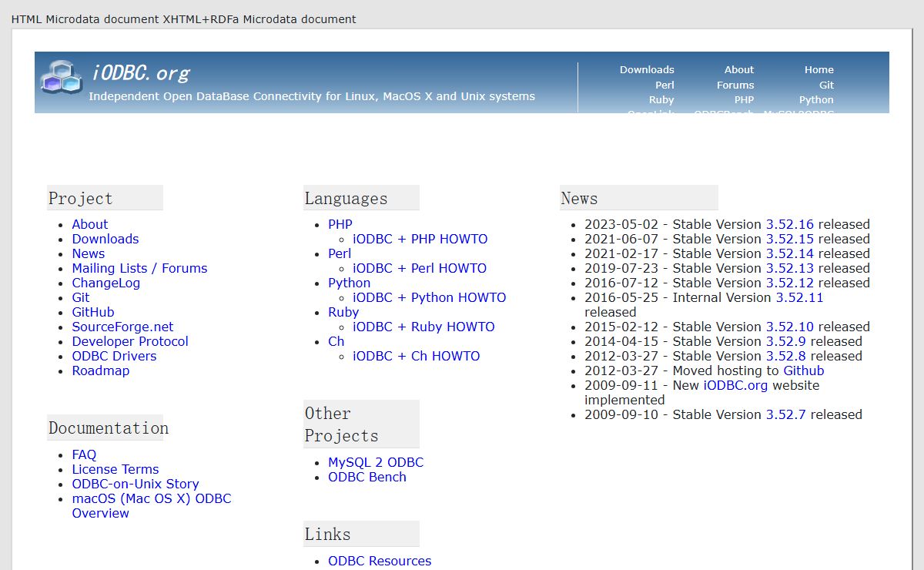View the ChangeLog page
924x570 pixels.
point(105,283)
